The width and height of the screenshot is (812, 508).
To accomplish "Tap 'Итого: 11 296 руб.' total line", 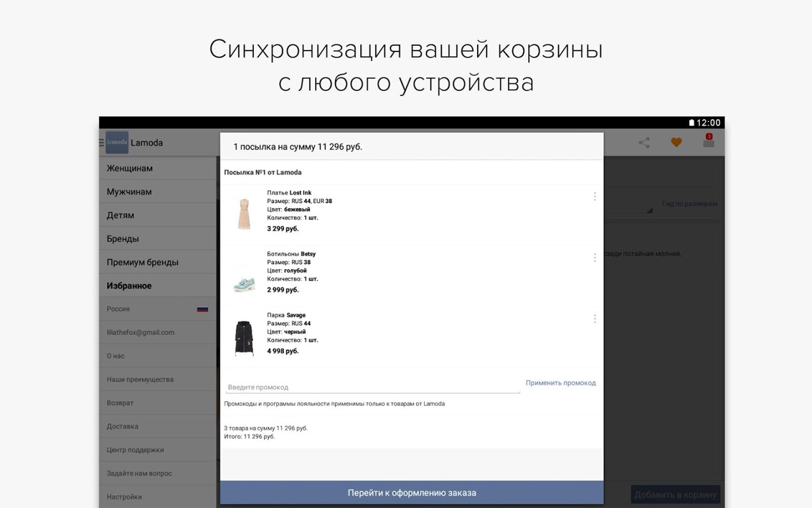I will coord(249,436).
